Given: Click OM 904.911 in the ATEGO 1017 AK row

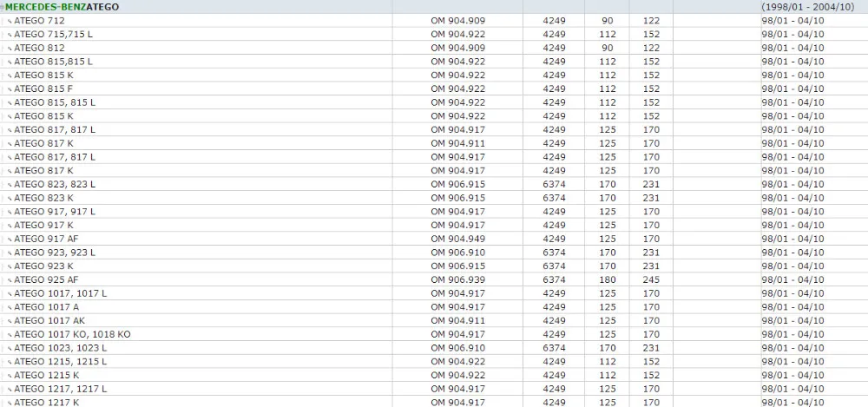Looking at the screenshot, I should coord(457,320).
